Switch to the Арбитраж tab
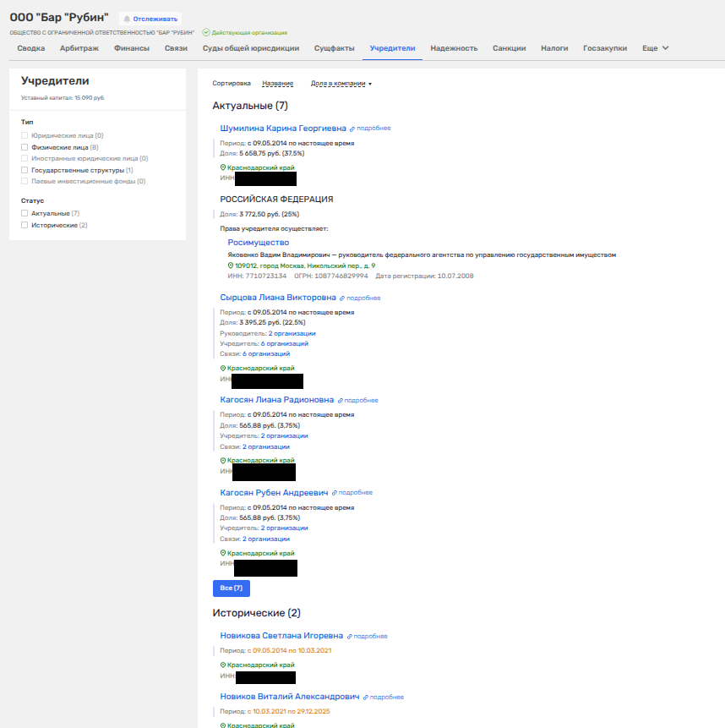725x728 pixels. click(79, 48)
